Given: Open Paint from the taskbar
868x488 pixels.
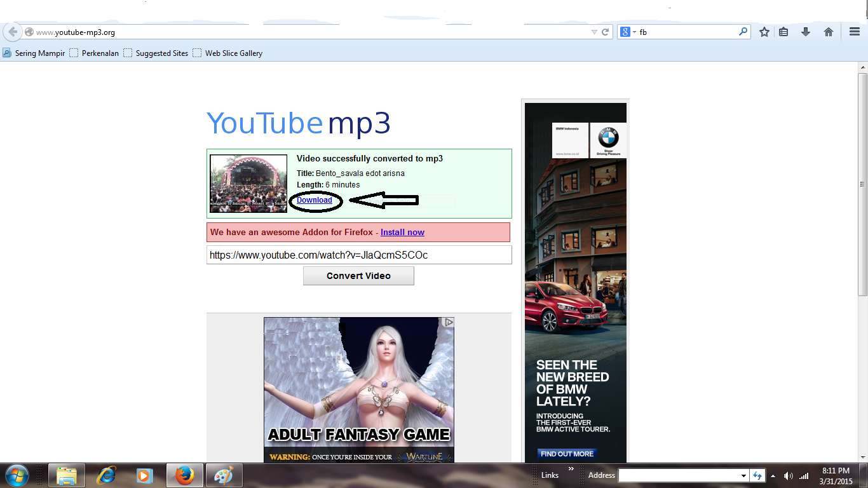Looking at the screenshot, I should click(x=224, y=475).
